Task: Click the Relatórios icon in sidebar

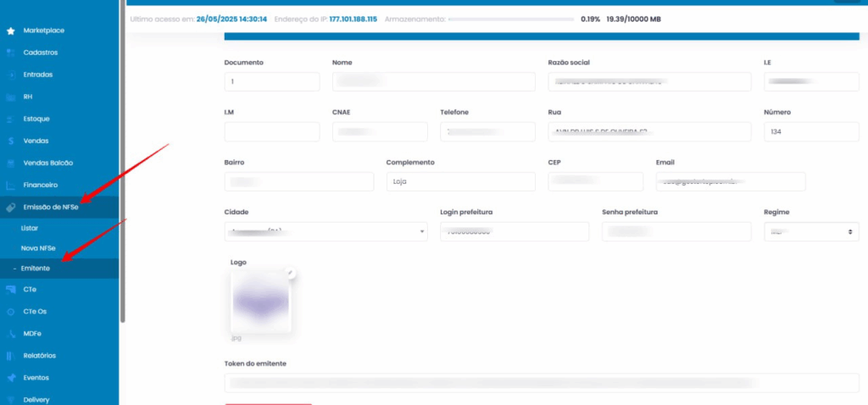Action: click(x=10, y=356)
